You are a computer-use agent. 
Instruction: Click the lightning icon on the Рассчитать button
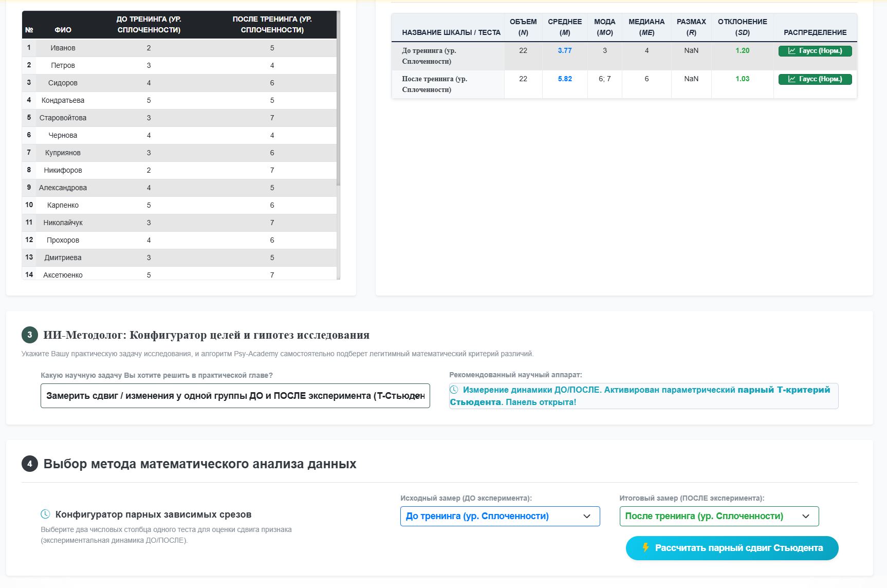click(646, 547)
